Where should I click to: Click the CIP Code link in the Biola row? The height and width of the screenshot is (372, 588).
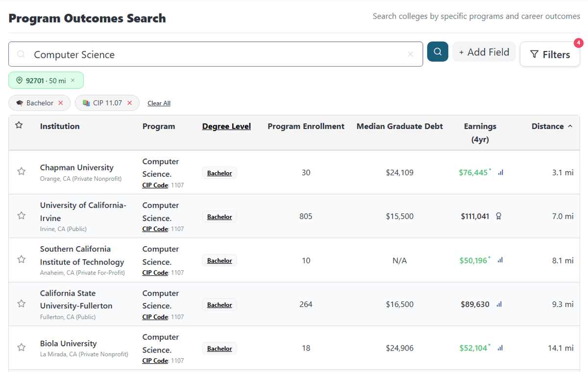tap(155, 361)
